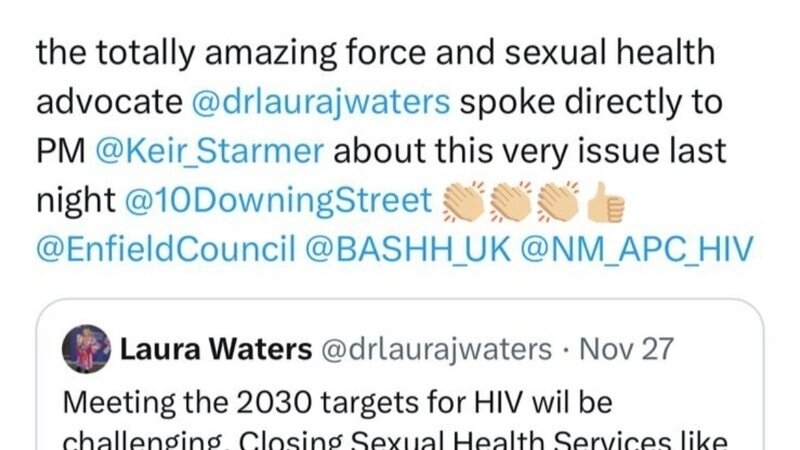Open quoted tweet's @drlaurajwaters handle
The image size is (800, 450).
[x=436, y=350]
